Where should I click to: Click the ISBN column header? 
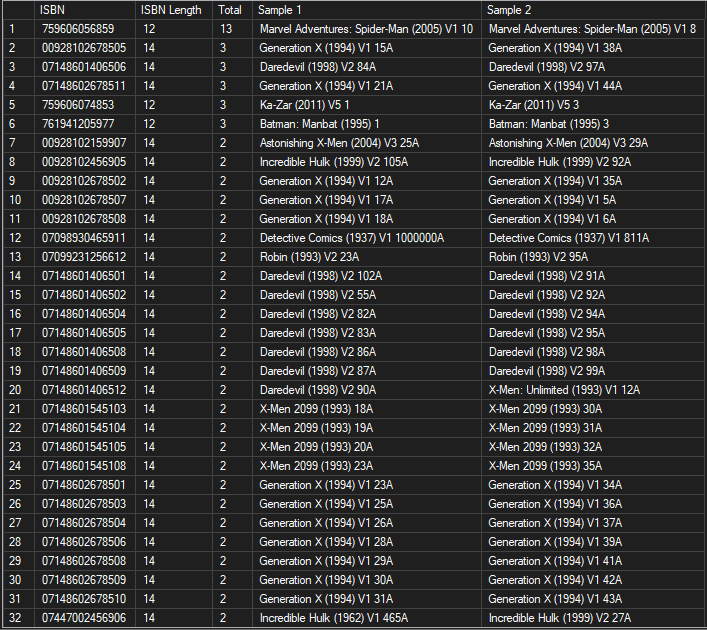[x=84, y=10]
